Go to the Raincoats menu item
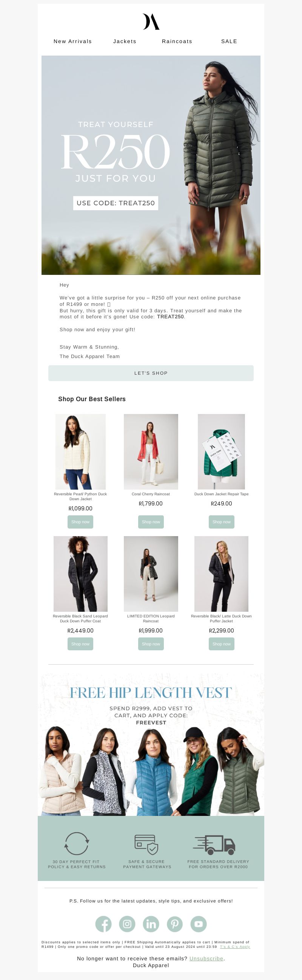 177,41
